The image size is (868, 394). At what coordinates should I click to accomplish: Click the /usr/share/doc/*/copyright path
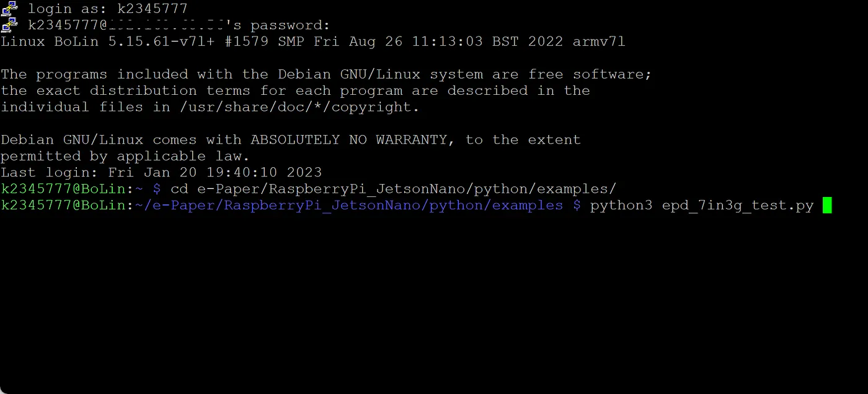(299, 107)
